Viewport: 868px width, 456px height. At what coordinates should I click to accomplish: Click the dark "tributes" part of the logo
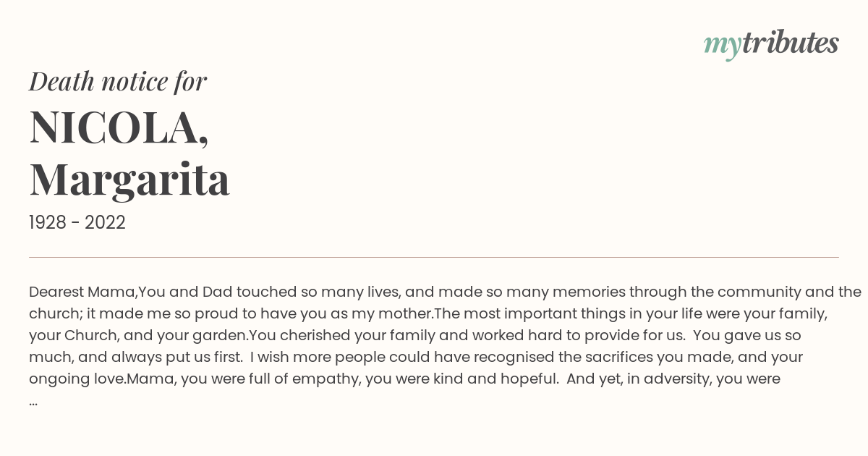point(790,43)
